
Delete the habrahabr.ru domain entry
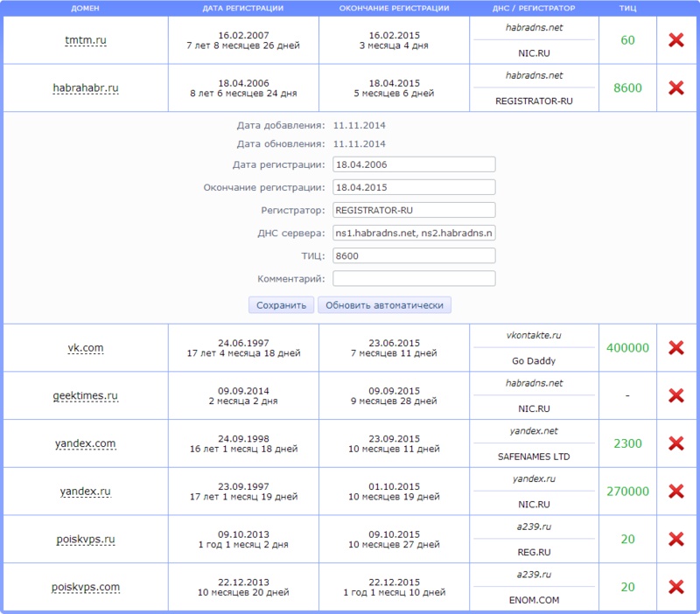(x=678, y=87)
